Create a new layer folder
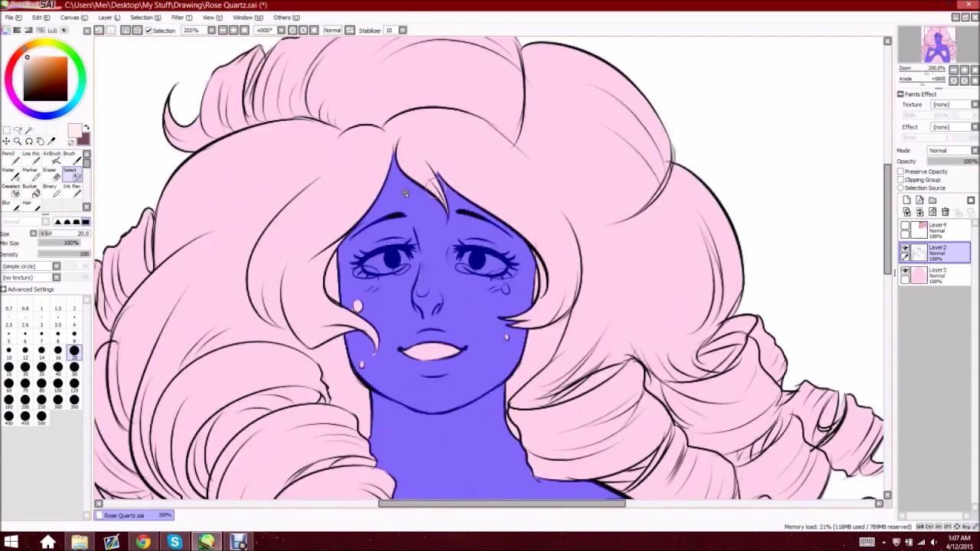The height and width of the screenshot is (551, 980). (933, 201)
